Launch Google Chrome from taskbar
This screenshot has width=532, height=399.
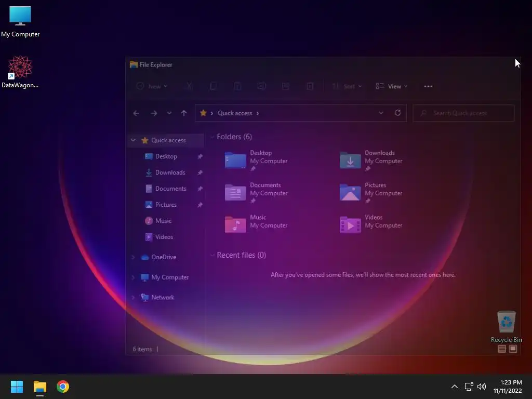click(x=63, y=387)
